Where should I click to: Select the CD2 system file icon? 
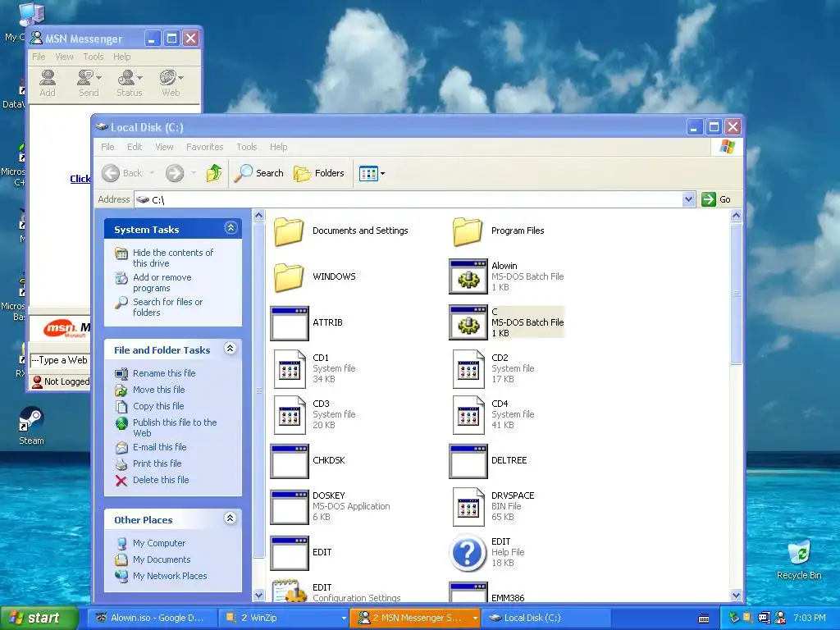coord(468,368)
